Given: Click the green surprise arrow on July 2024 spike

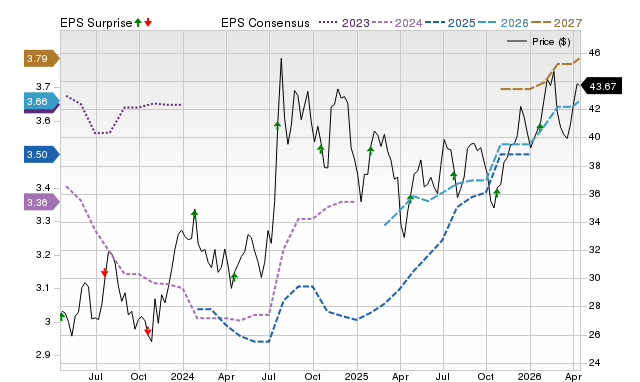Looking at the screenshot, I should 278,126.
